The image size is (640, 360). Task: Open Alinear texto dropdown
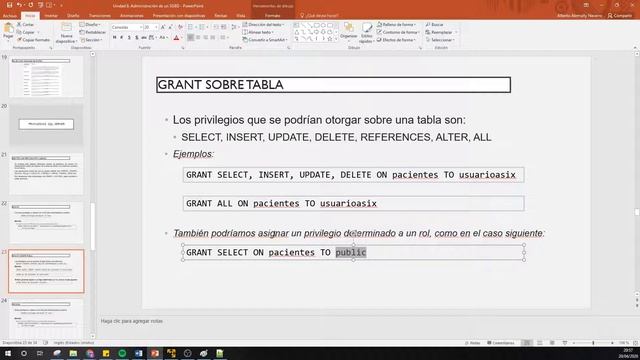(x=258, y=32)
